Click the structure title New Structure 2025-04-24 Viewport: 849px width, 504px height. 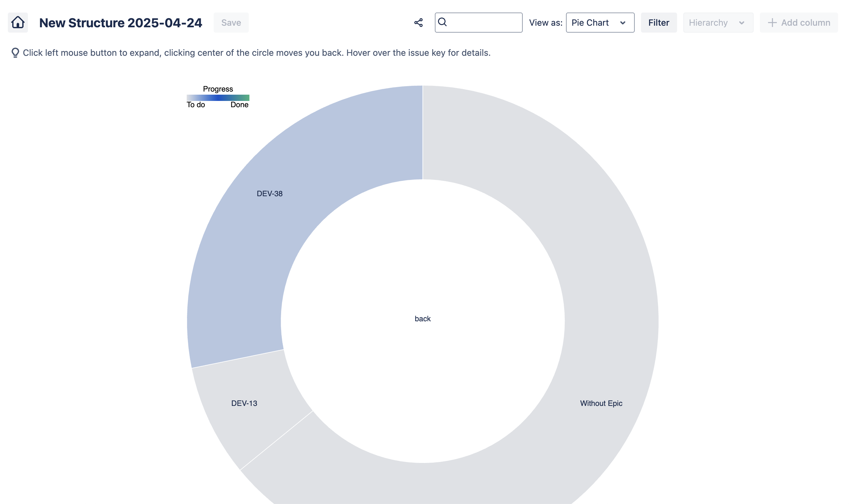click(121, 23)
